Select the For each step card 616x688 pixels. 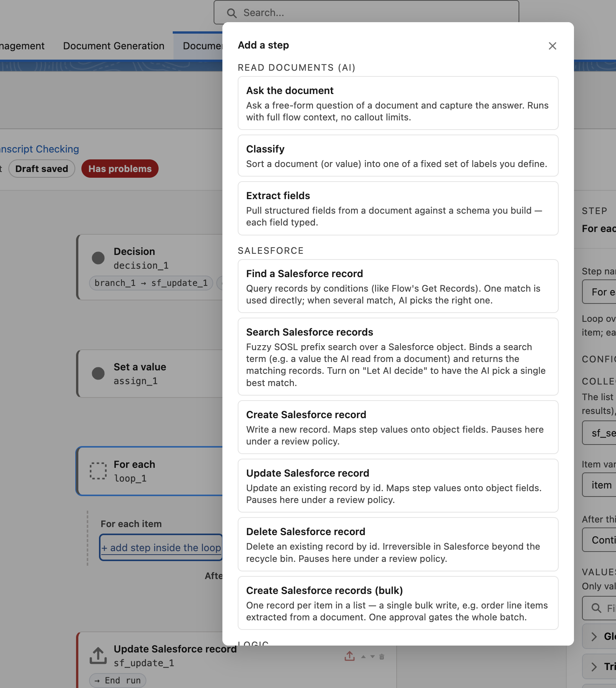150,471
